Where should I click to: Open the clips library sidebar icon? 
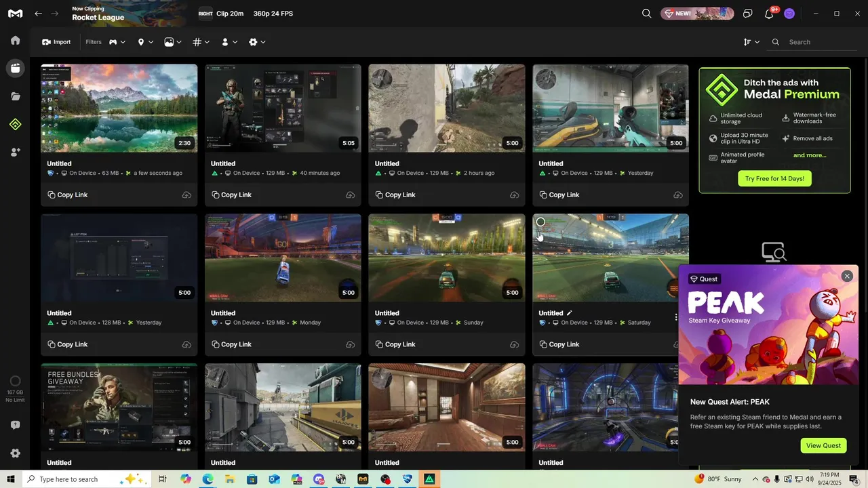click(x=15, y=68)
